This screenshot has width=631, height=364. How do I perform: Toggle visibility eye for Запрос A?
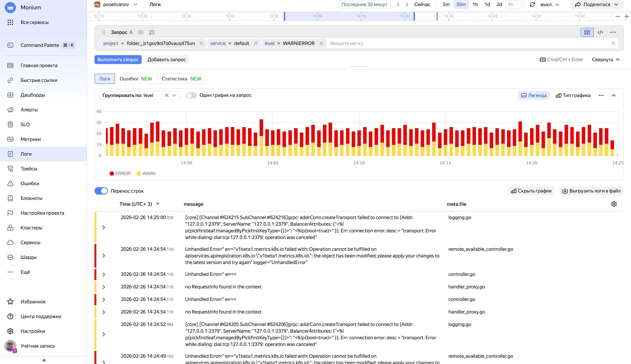click(x=141, y=32)
